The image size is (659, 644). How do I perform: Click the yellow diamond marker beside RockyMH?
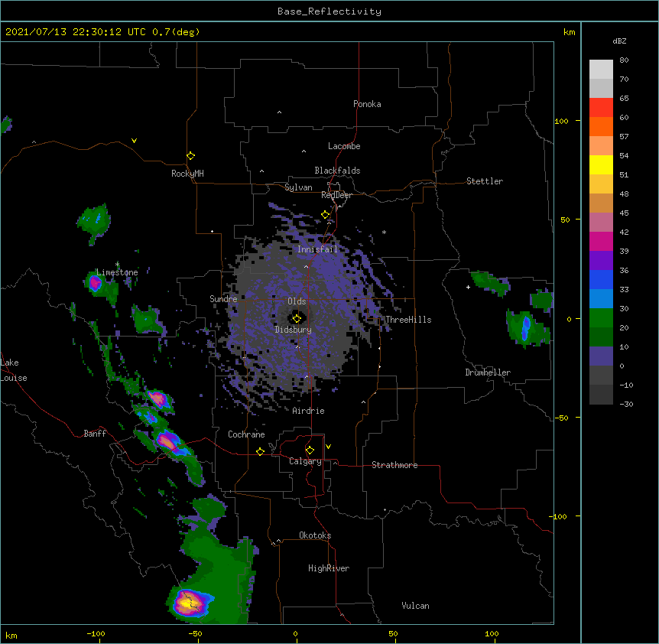[x=190, y=156]
